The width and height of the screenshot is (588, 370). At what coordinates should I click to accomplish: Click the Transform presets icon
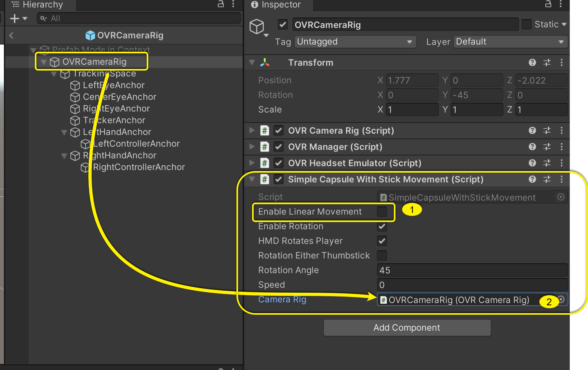pos(547,62)
